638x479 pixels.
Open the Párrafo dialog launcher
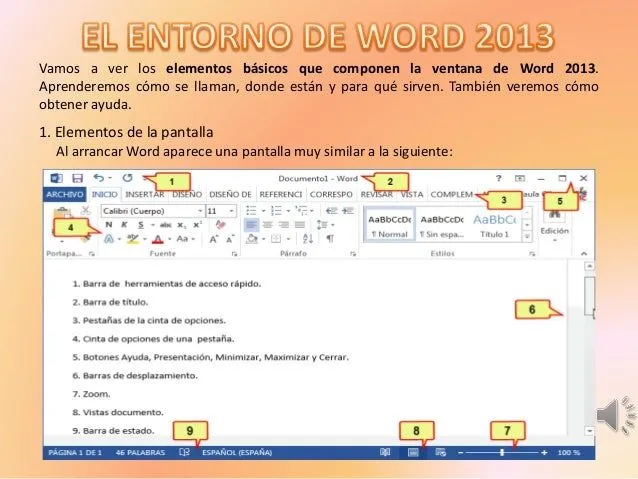point(353,254)
